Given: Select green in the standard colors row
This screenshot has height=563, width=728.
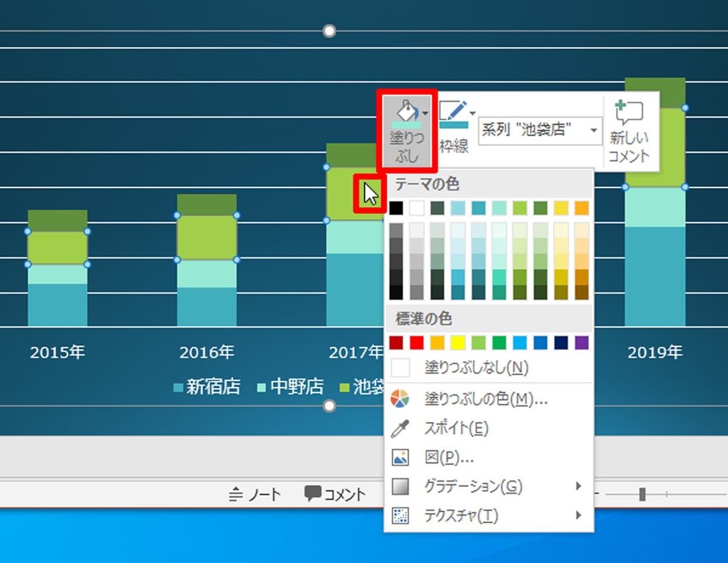Looking at the screenshot, I should point(499,343).
